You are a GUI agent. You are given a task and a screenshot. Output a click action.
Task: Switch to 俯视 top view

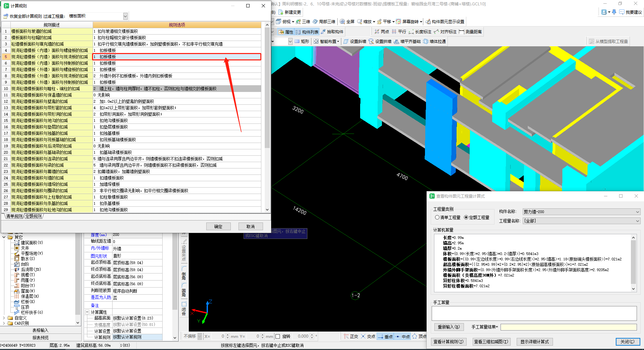285,21
